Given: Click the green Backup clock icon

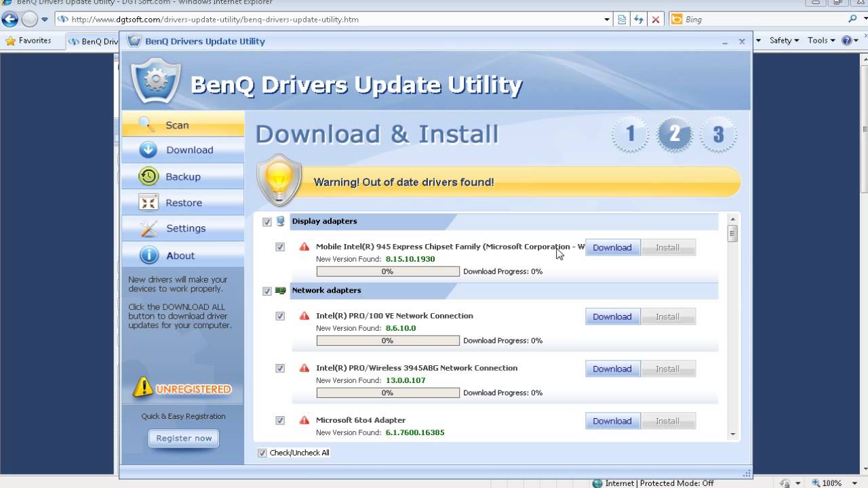Looking at the screenshot, I should pyautogui.click(x=149, y=176).
